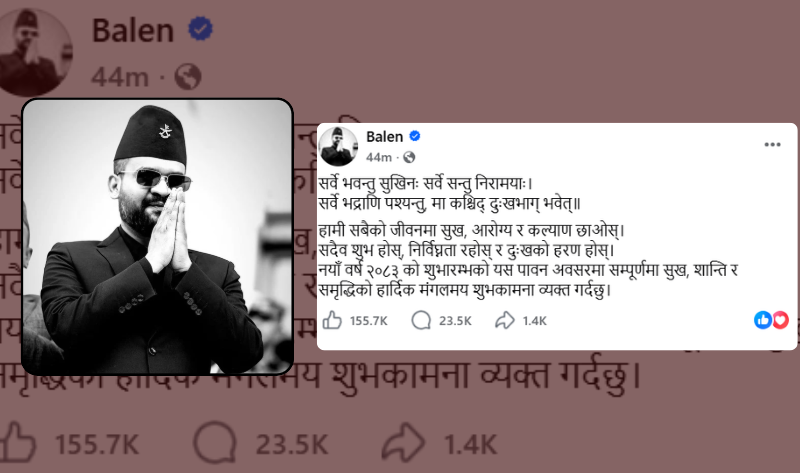
Task: Click the blue verified badge in white card
Action: pos(415,136)
